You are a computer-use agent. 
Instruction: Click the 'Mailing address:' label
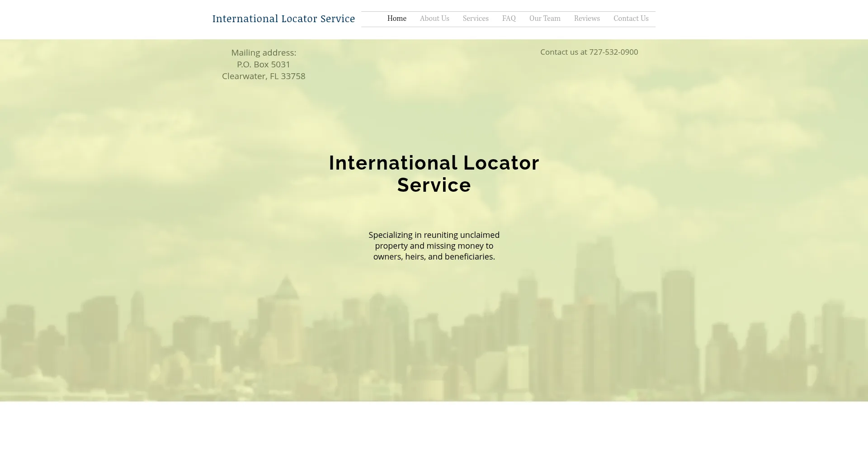click(264, 53)
